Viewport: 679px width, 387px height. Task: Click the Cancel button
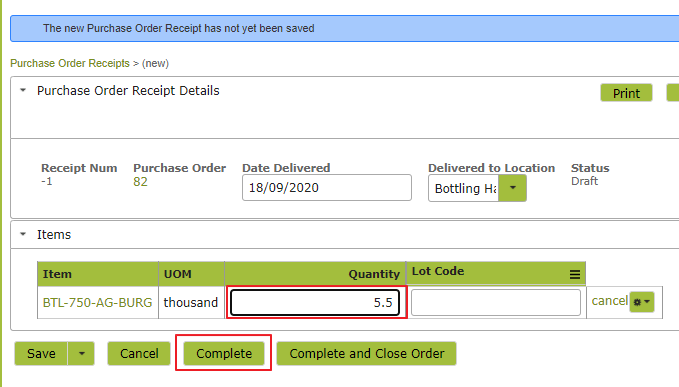(x=139, y=354)
